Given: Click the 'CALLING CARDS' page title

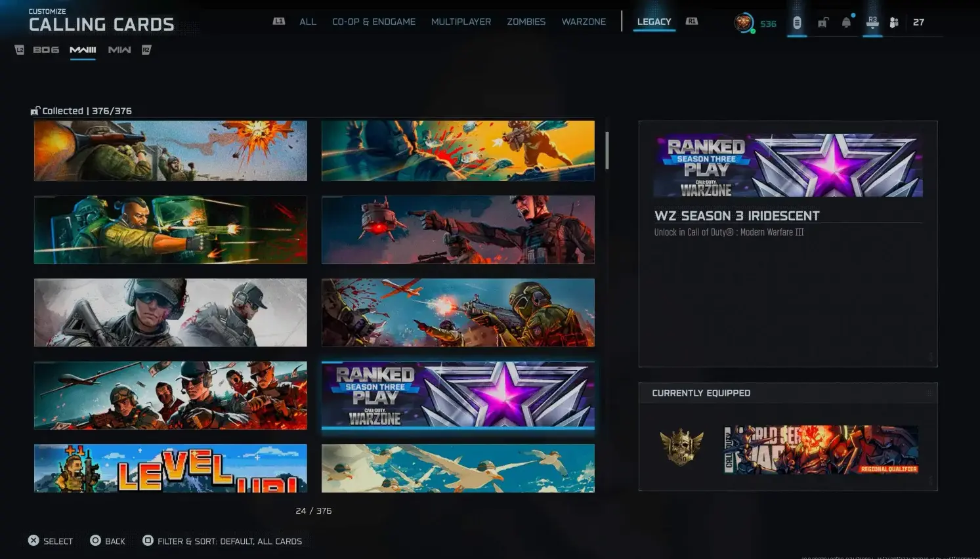Looking at the screenshot, I should click(102, 25).
